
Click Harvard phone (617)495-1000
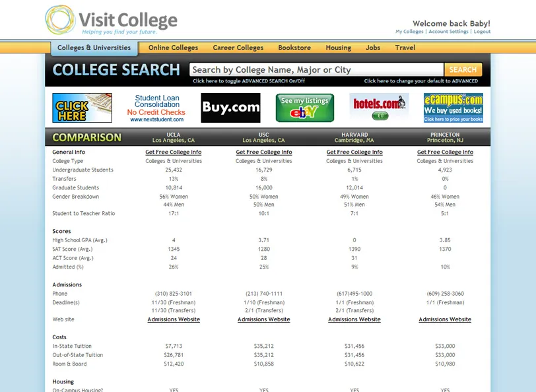(354, 294)
